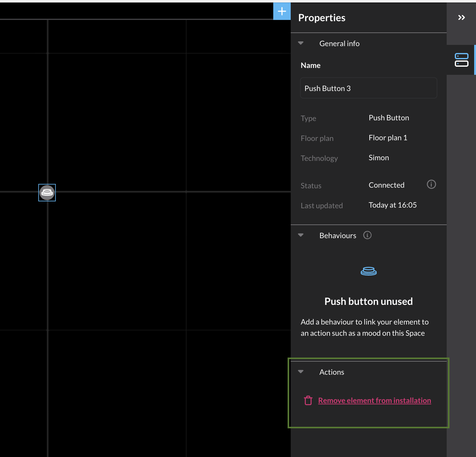This screenshot has width=476, height=457.
Task: Click the Remove element from installation link
Action: click(374, 400)
